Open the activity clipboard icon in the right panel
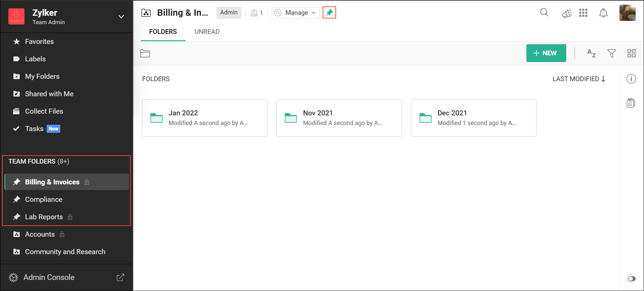The width and height of the screenshot is (644, 291). tap(631, 103)
